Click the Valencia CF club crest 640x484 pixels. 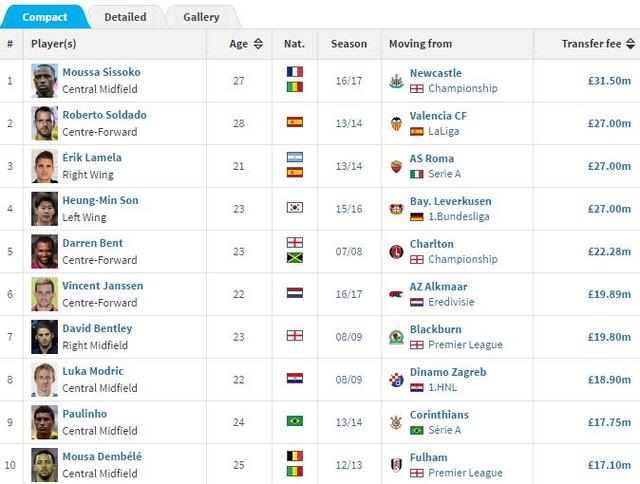point(396,124)
